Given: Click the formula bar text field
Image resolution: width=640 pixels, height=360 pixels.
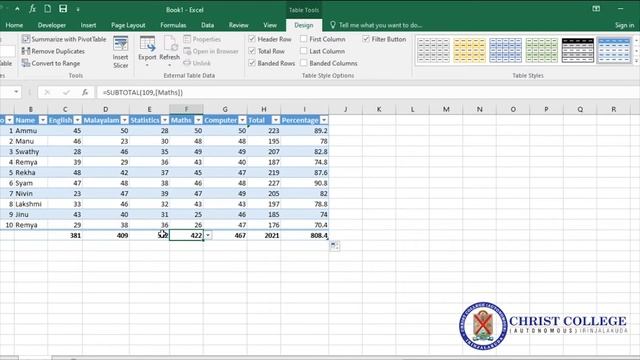Looking at the screenshot, I should tap(367, 93).
